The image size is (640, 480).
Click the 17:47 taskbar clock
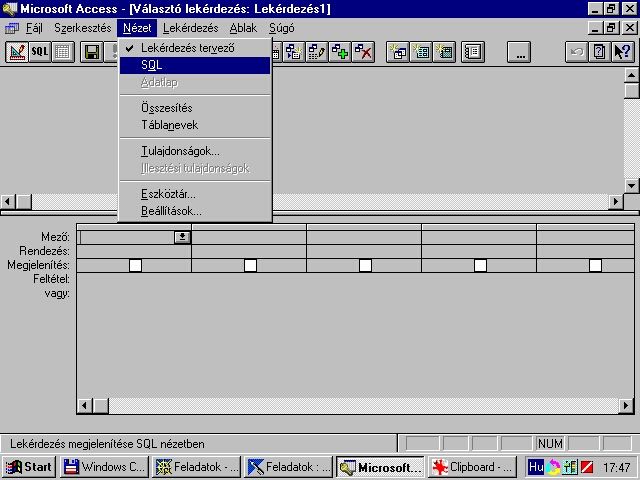point(616,467)
